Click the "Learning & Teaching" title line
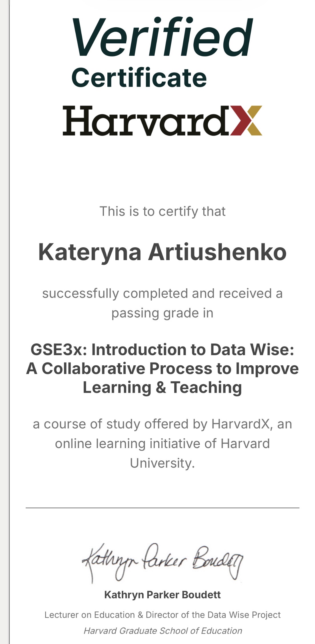The image size is (315, 644). tap(162, 387)
